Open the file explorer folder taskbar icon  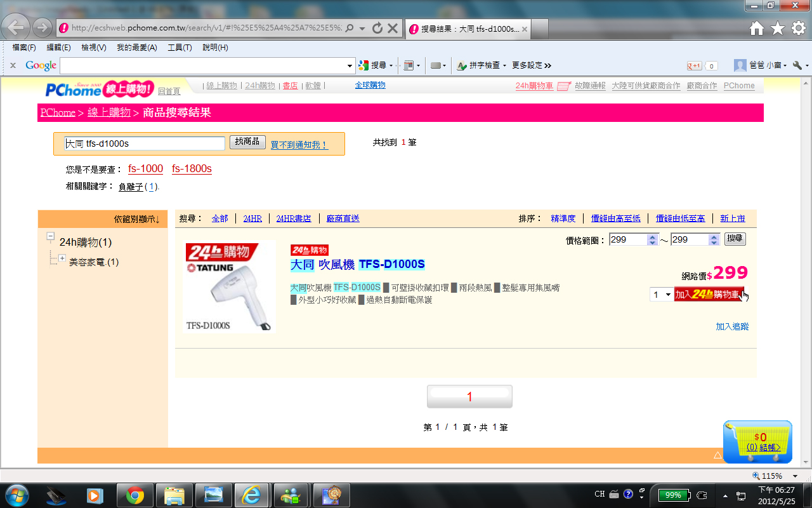tap(174, 495)
